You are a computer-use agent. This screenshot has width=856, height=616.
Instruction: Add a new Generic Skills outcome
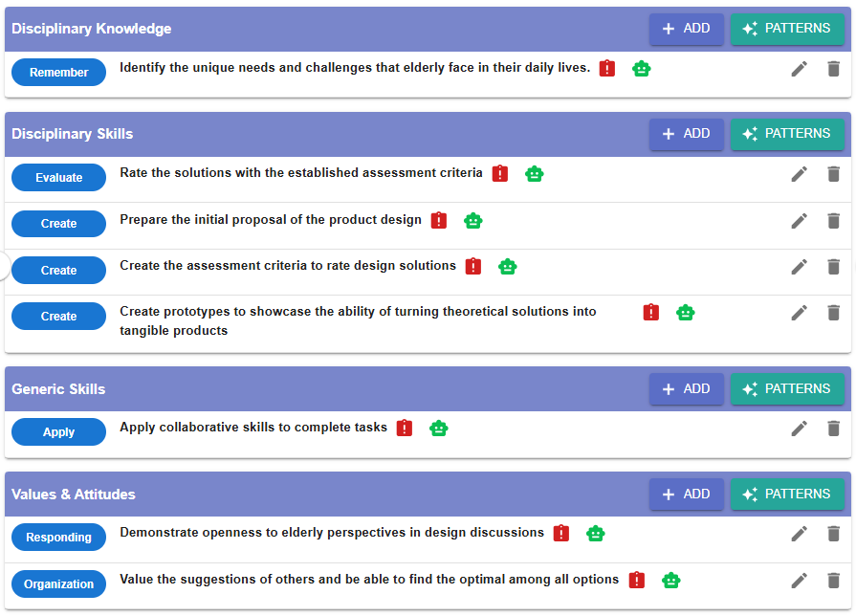click(x=686, y=389)
